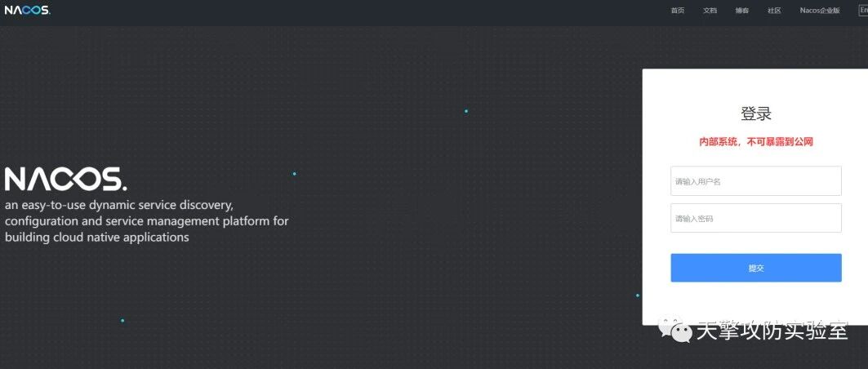Screen dimensions: 868x369
Task: Open the 文档 docs nav link
Action: click(710, 11)
